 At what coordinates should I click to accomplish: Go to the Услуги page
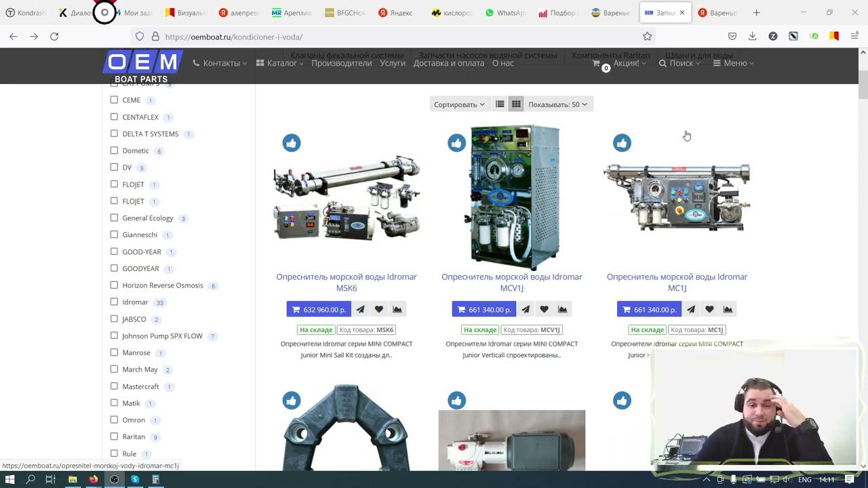point(393,63)
